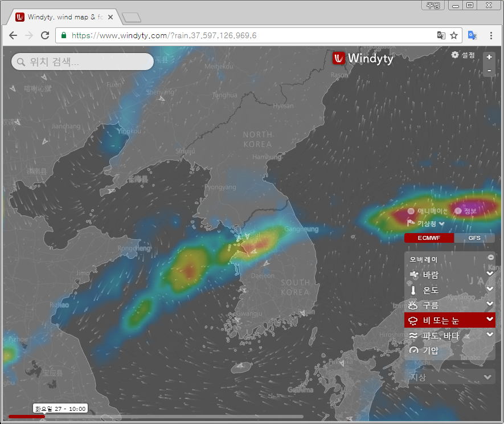Open the Chrome three-dot menu
504x424 pixels.
(x=491, y=35)
